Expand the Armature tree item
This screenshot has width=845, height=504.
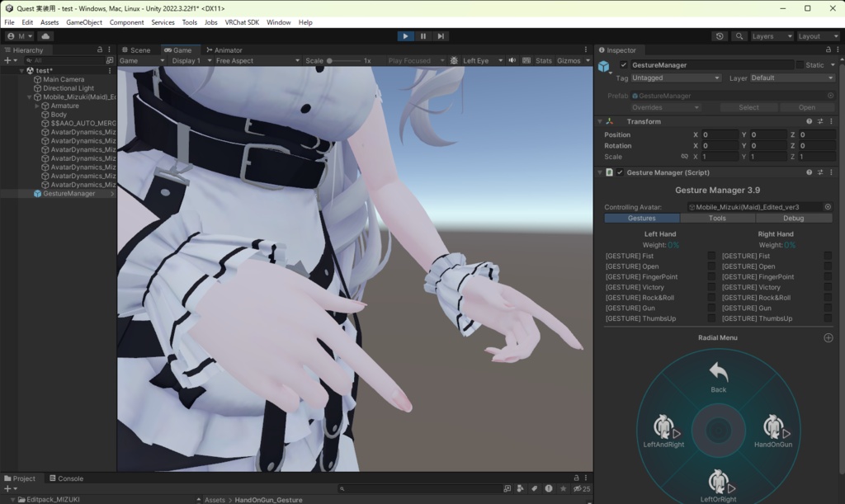(37, 106)
